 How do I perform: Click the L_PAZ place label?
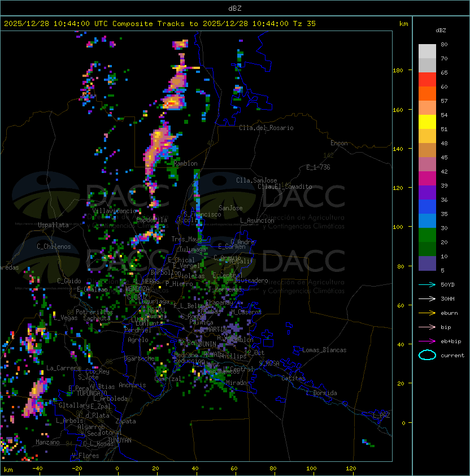click(x=381, y=416)
